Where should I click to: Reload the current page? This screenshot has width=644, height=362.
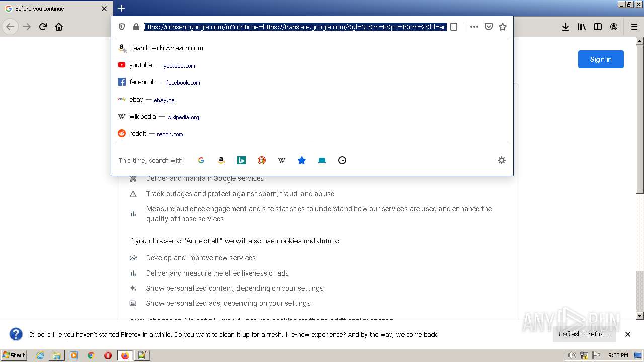[x=43, y=27]
